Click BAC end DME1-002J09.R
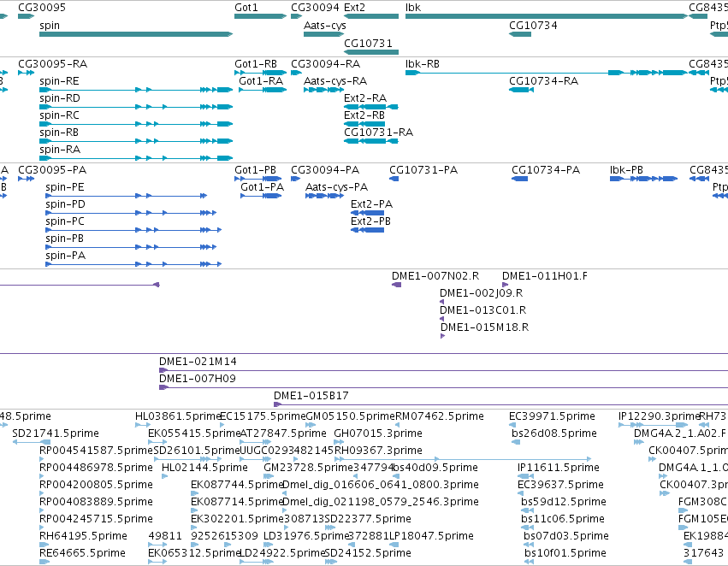This screenshot has height=566, width=728. point(441,302)
